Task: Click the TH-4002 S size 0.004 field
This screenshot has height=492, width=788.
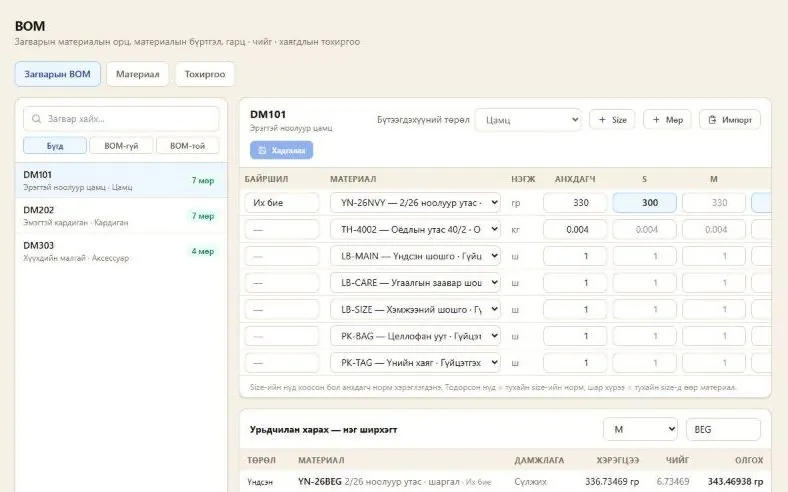Action: tap(644, 229)
